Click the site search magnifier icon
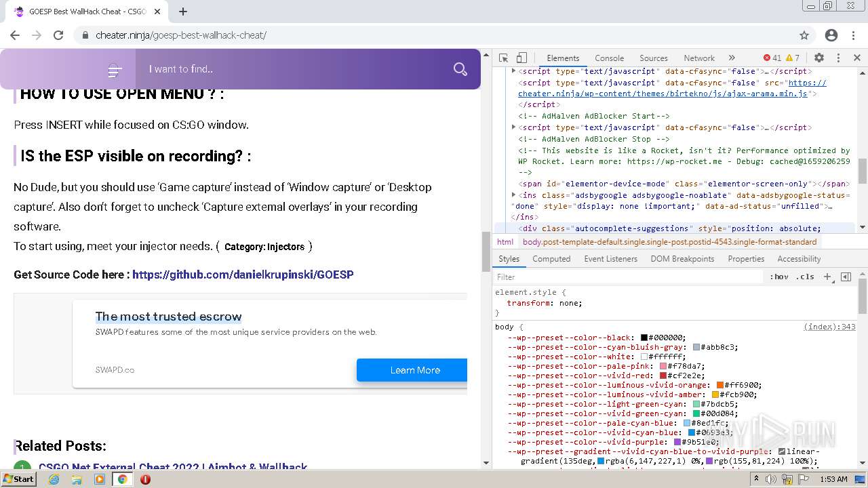The height and width of the screenshot is (488, 868). pyautogui.click(x=460, y=69)
